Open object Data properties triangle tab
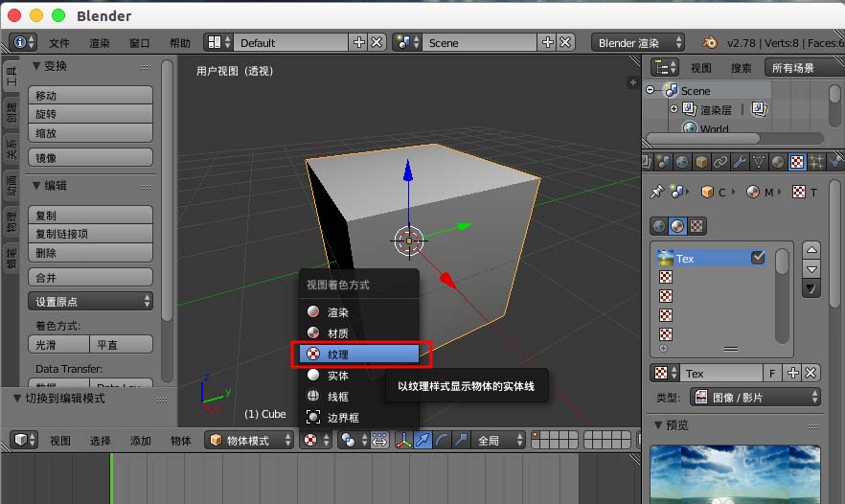The height and width of the screenshot is (504, 845). point(759,162)
